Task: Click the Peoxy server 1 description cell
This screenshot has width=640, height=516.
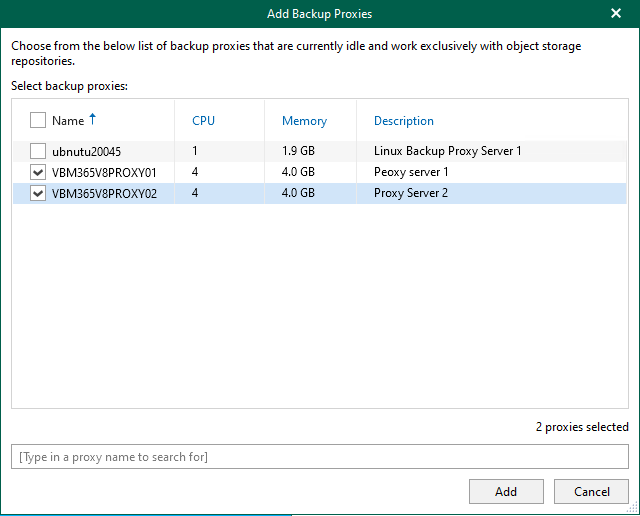Action: [410, 172]
